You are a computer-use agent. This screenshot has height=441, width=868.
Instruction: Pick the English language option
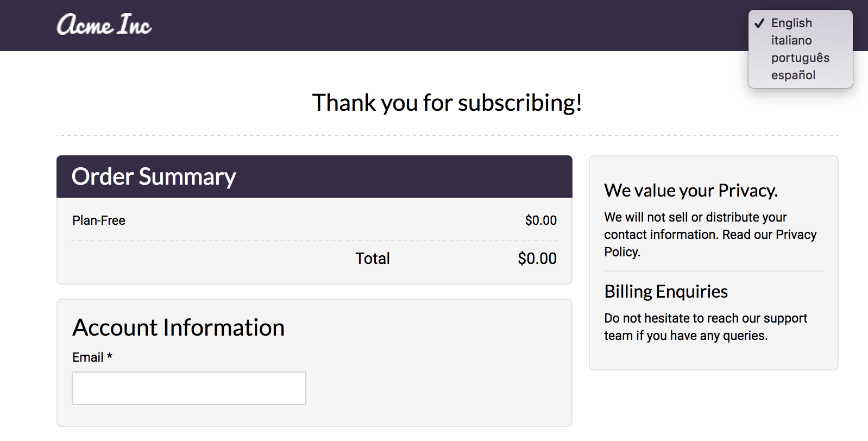(x=791, y=23)
